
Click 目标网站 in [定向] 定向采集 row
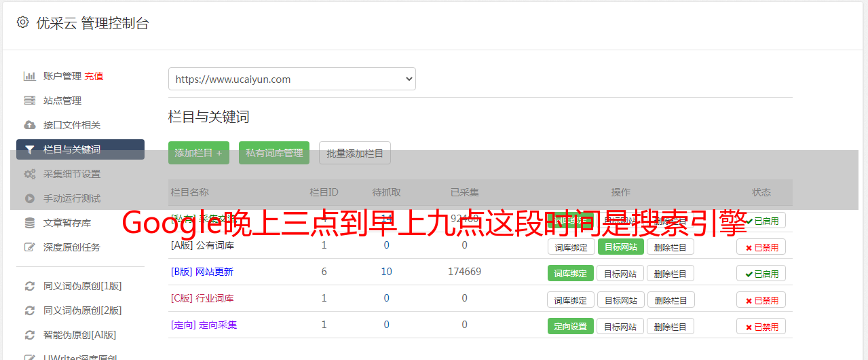[x=620, y=326]
